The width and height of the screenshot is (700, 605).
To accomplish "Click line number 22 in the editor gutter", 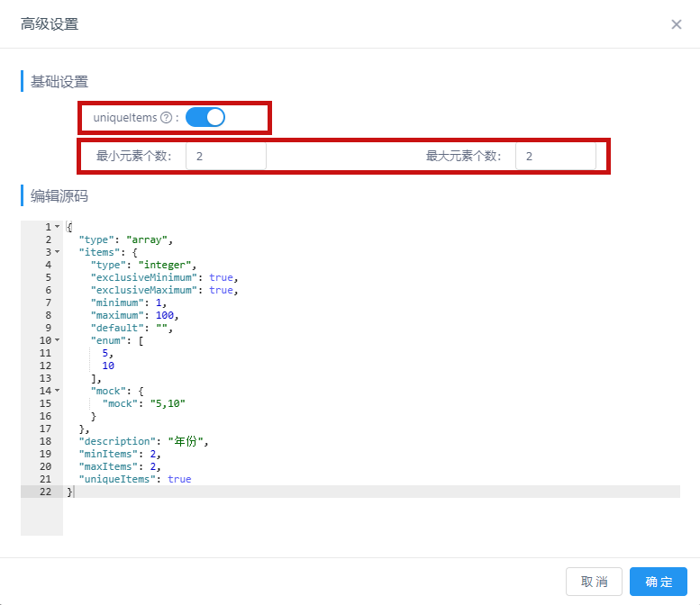I will coord(45,492).
